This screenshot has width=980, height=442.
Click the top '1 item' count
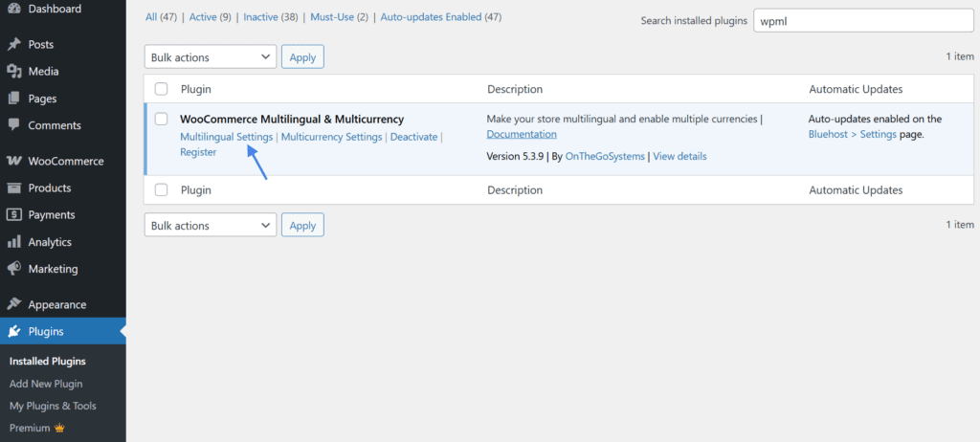959,56
